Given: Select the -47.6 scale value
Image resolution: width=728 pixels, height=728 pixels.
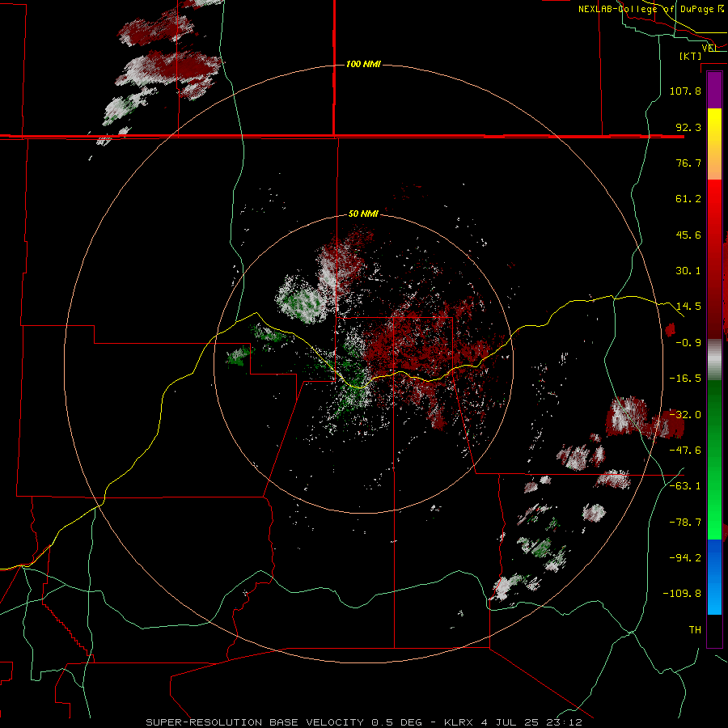Looking at the screenshot, I should tap(685, 451).
